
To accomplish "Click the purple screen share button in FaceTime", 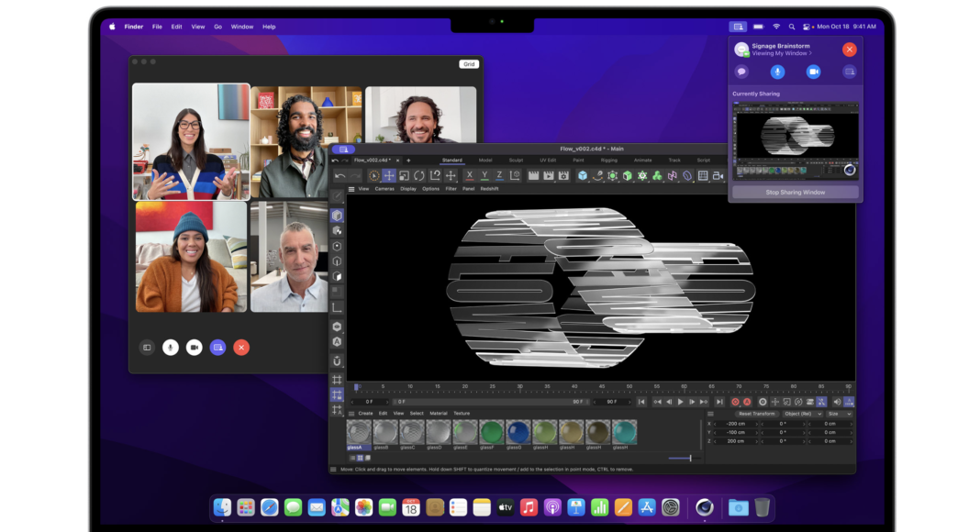I will pyautogui.click(x=217, y=347).
